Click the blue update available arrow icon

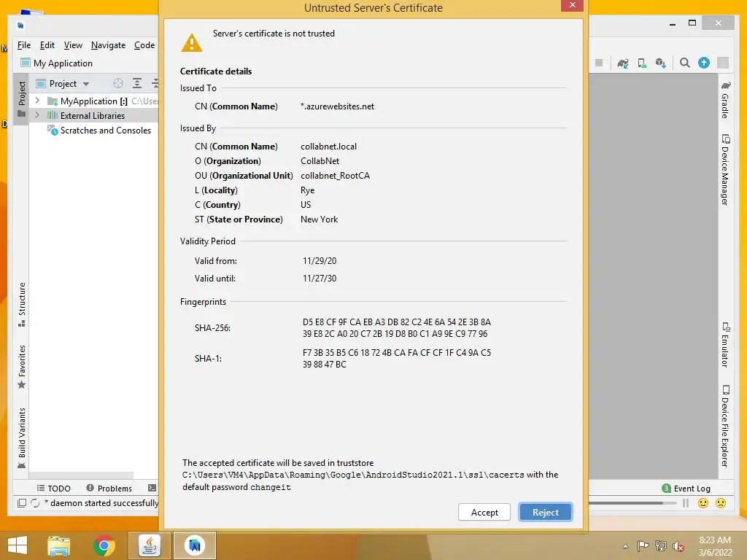(704, 63)
